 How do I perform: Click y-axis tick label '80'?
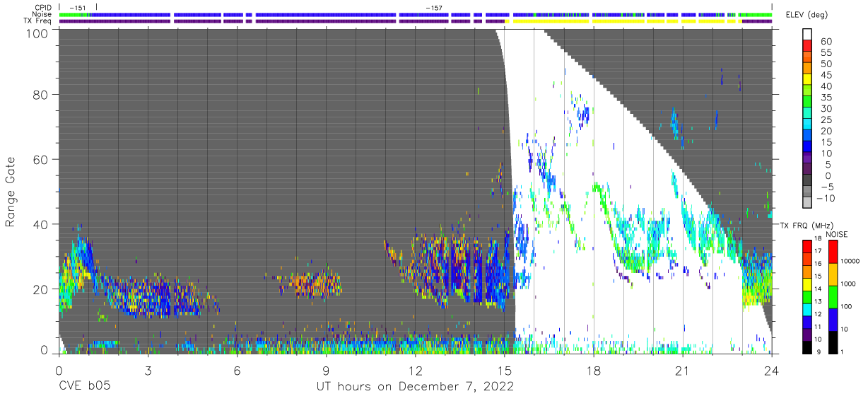click(41, 94)
